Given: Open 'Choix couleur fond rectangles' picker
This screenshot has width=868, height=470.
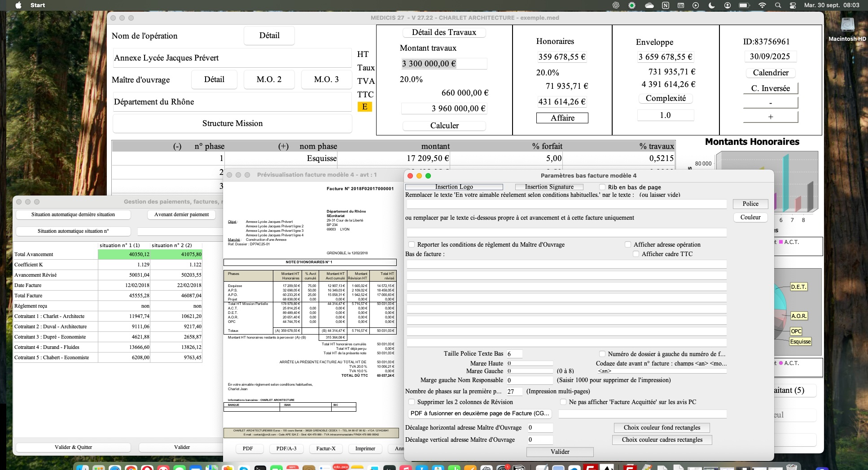Looking at the screenshot, I should (x=662, y=428).
